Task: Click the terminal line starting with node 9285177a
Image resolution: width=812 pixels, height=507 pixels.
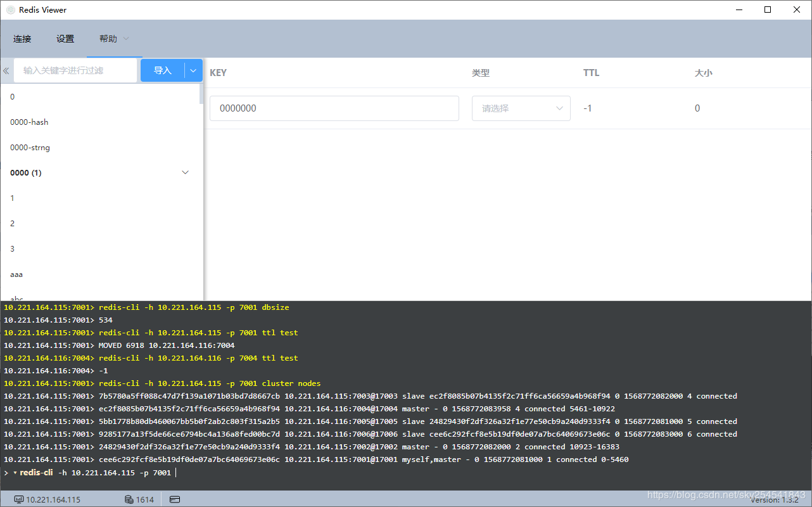Action: click(371, 434)
